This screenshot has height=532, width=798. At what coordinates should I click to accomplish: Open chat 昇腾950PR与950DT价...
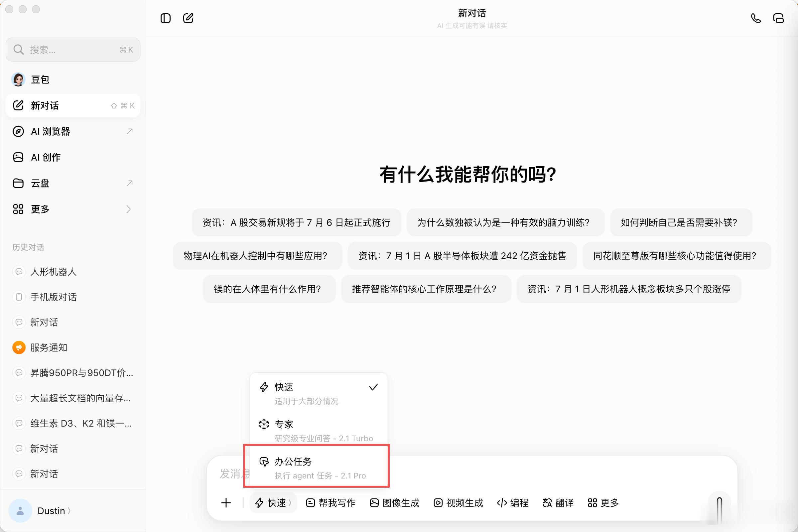point(73,373)
